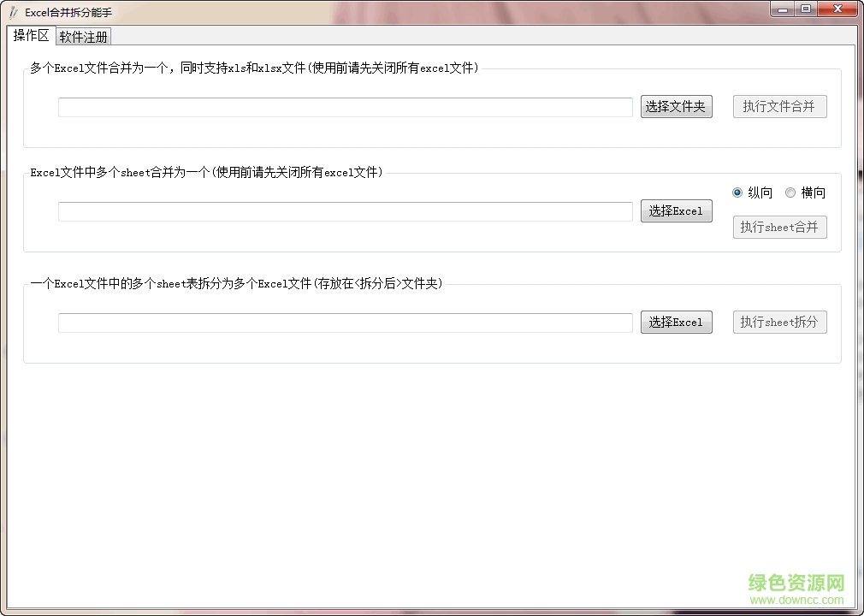Switch to the 操作区 tab
Screen dimensions: 864x616
tap(31, 35)
